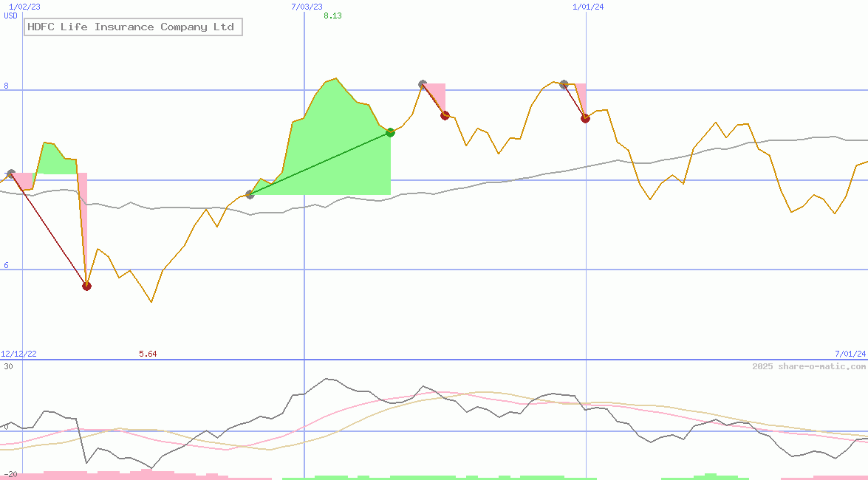This screenshot has height=480, width=868.
Task: Click the HDFC Life Insurance Company Ltd title box
Action: tap(132, 27)
